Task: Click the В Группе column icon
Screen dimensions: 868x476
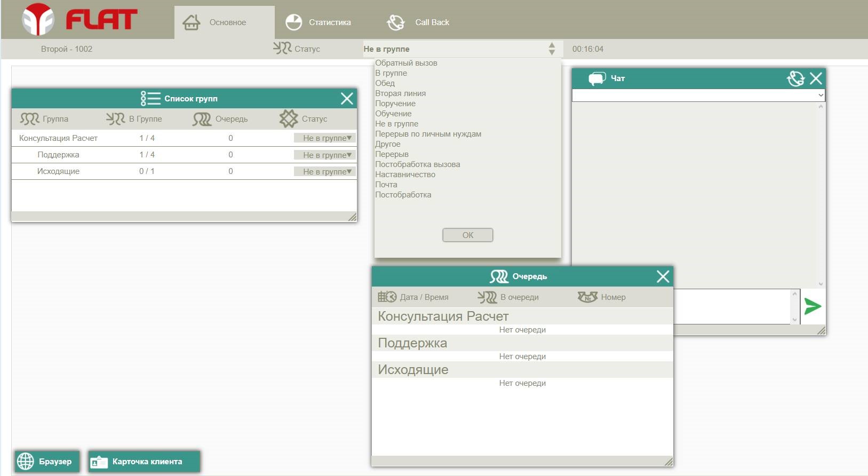Action: pos(116,118)
